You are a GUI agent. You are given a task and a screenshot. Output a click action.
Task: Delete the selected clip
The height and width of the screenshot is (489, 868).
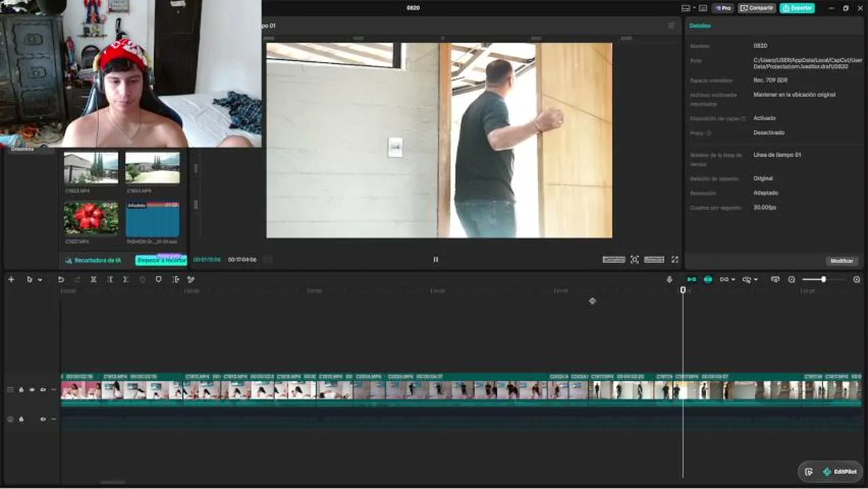pyautogui.click(x=142, y=279)
